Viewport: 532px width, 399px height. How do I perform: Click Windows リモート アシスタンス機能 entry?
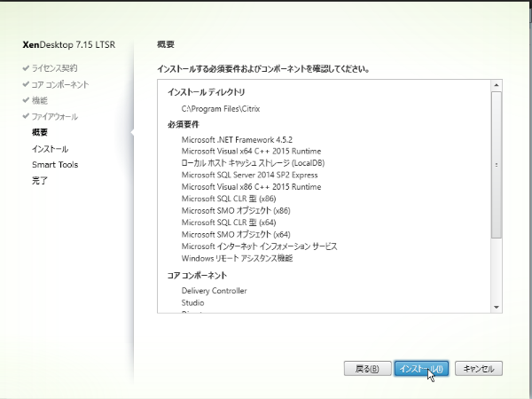click(237, 258)
